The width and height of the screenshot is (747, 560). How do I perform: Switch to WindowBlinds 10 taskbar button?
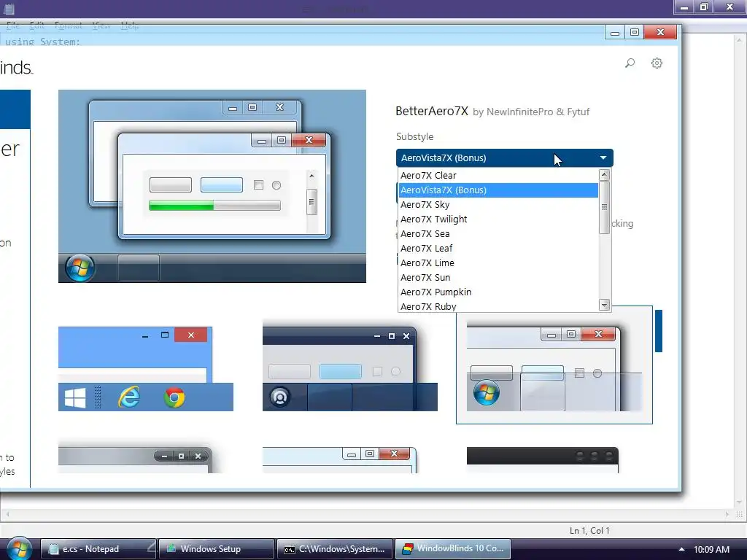[452, 548]
